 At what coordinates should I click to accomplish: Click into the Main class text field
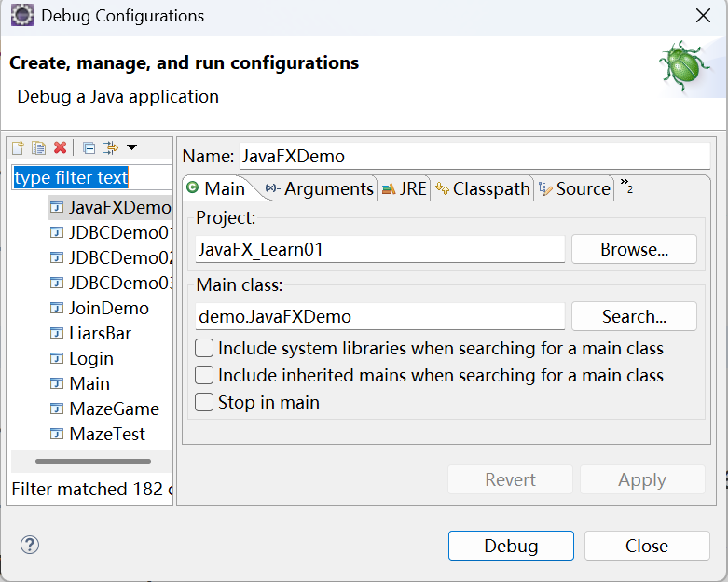tap(379, 316)
